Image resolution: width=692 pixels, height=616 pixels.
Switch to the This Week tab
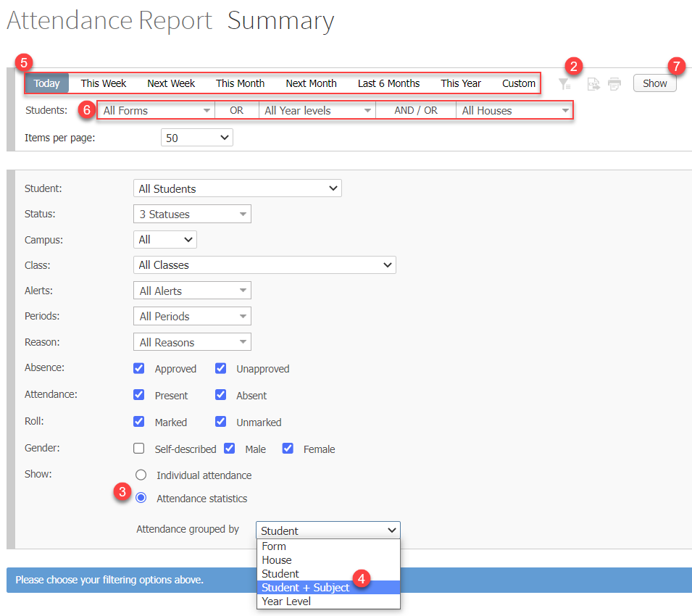tap(103, 83)
